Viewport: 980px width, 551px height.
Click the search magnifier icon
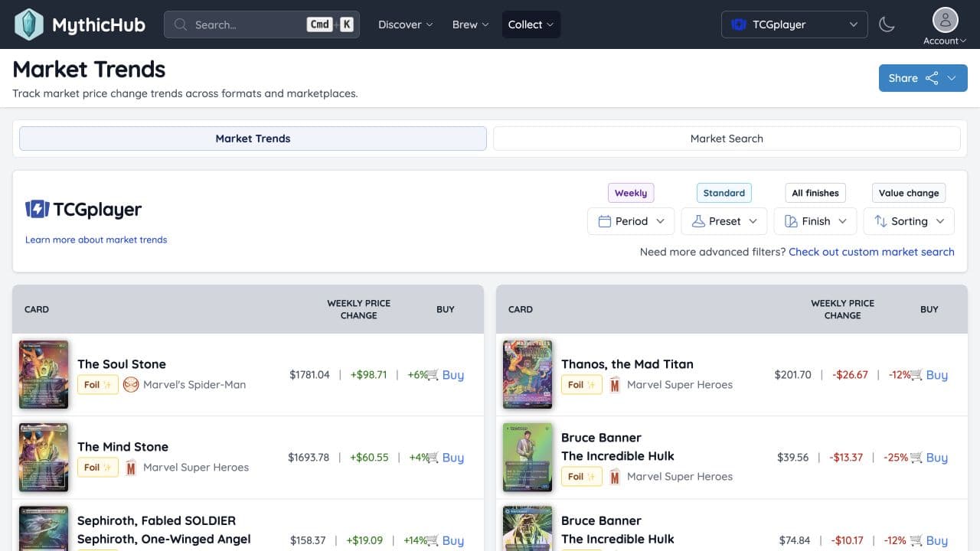click(x=181, y=24)
